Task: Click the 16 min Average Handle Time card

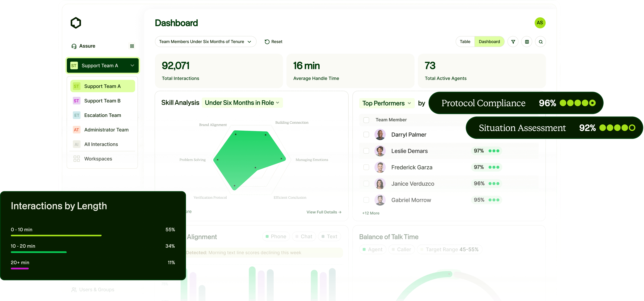Action: click(x=350, y=71)
